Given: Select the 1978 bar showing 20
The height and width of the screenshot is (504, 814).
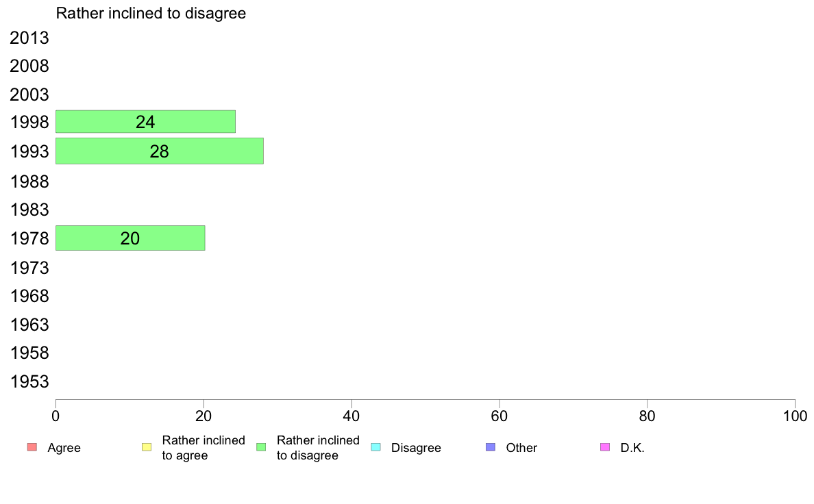Looking at the screenshot, I should pyautogui.click(x=130, y=238).
